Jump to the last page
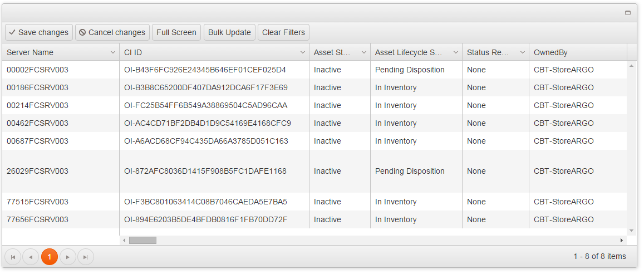Image resolution: width=644 pixels, height=274 pixels. coord(85,257)
